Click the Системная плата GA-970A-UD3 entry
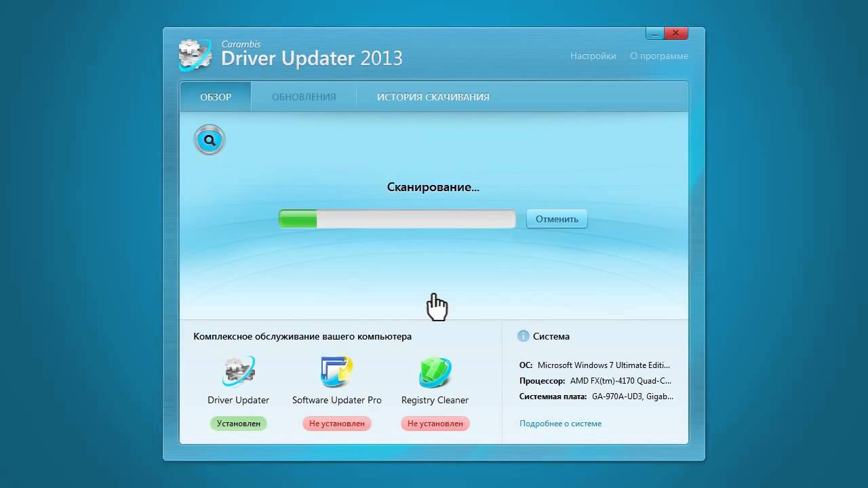The image size is (868, 488). [596, 396]
